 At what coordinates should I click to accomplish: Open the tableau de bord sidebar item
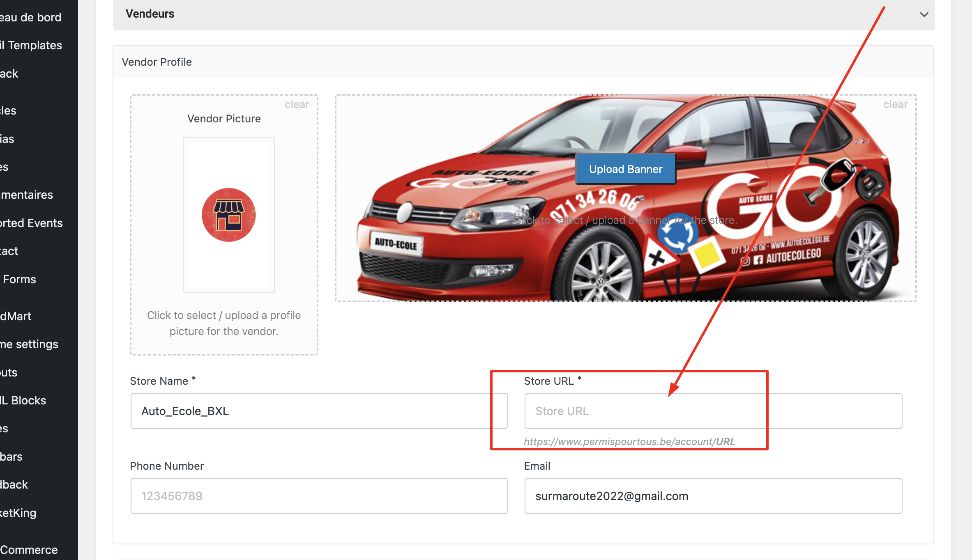[x=31, y=17]
